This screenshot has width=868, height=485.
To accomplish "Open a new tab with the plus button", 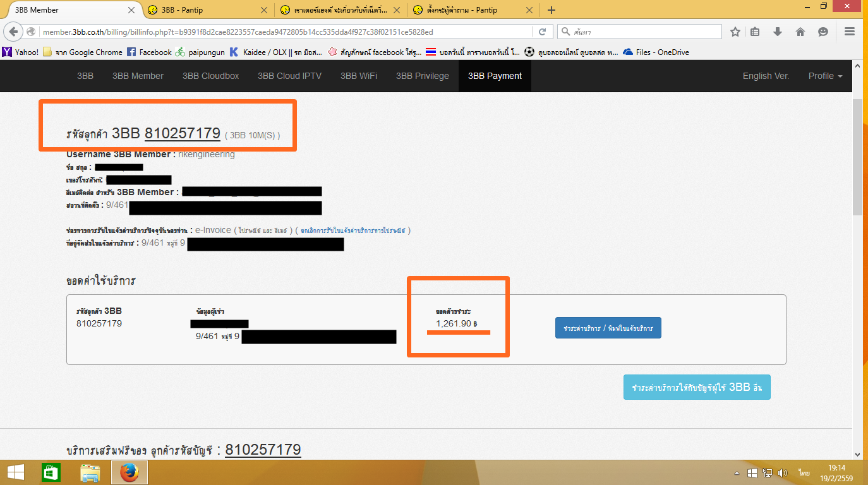I will tap(552, 10).
